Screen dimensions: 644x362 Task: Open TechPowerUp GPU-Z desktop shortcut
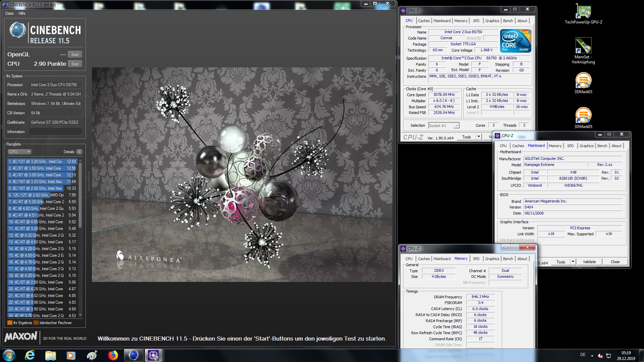[583, 13]
